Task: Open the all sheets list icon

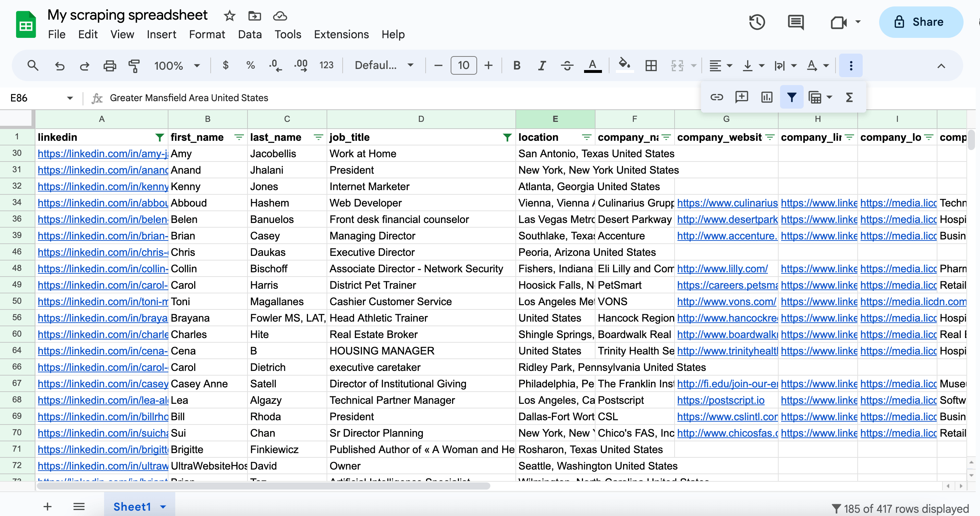Action: click(79, 506)
